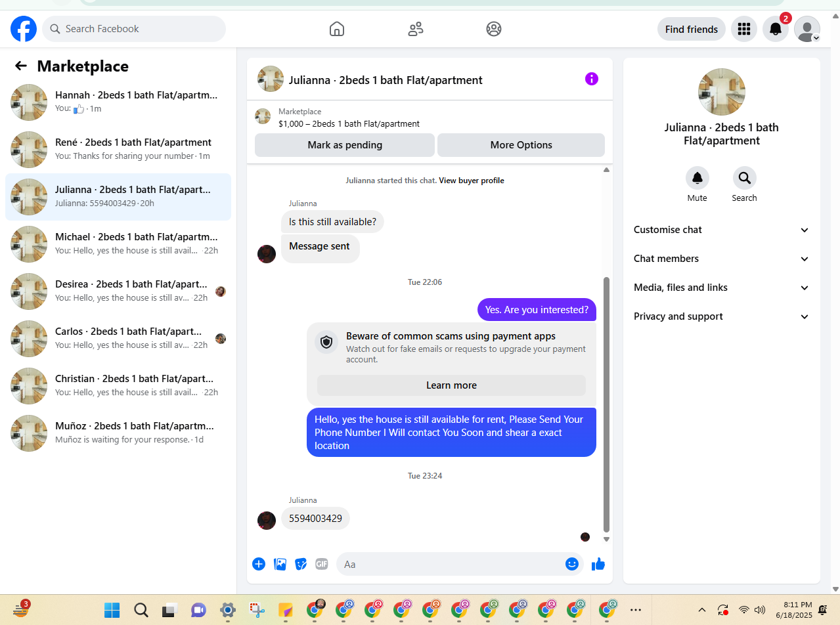Image resolution: width=840 pixels, height=625 pixels.
Task: Open Hannah's apartment conversation
Action: click(118, 102)
